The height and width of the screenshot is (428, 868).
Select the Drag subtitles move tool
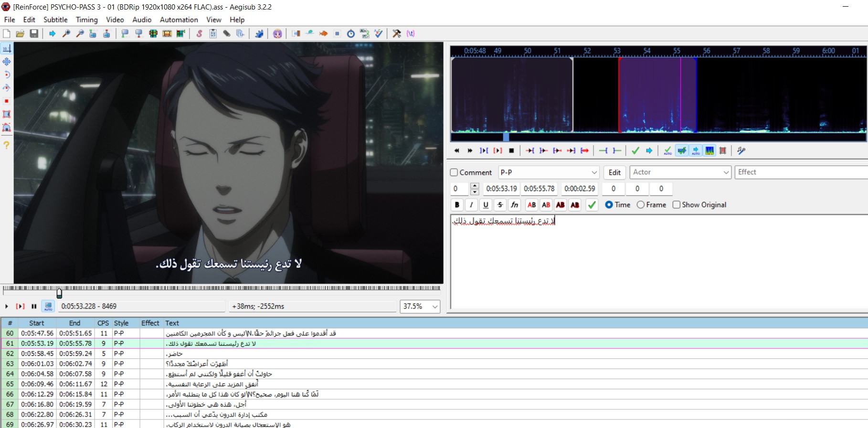point(7,62)
